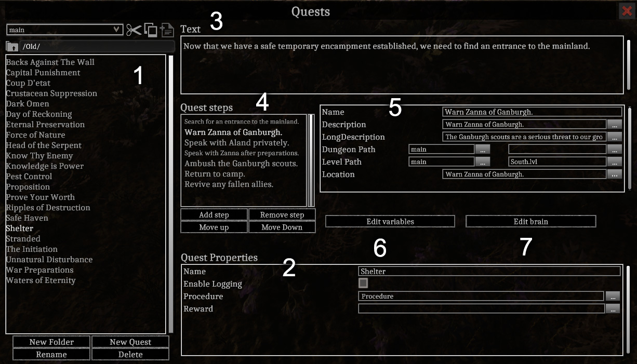637x364 pixels.
Task: Select quest Know Thy Enemy
Action: pyautogui.click(x=39, y=156)
